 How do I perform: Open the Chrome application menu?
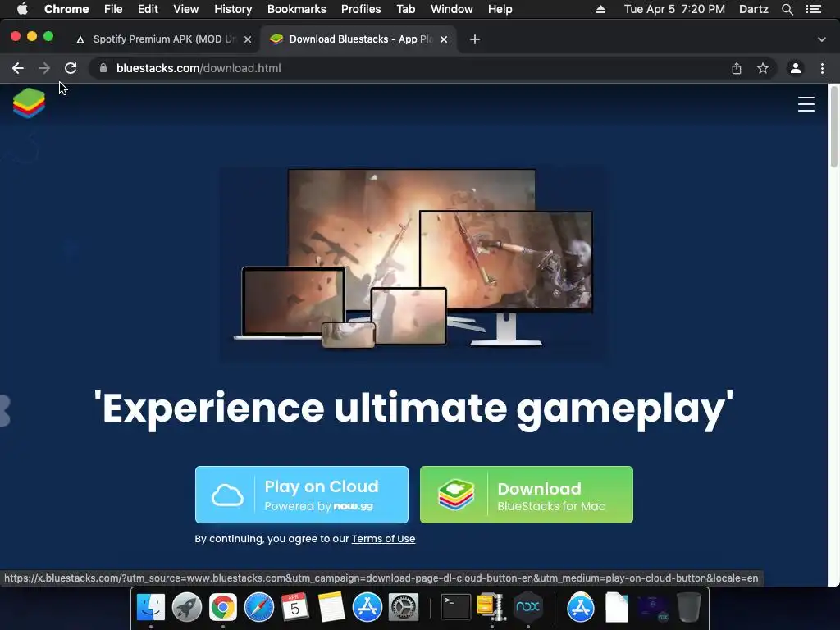(66, 9)
